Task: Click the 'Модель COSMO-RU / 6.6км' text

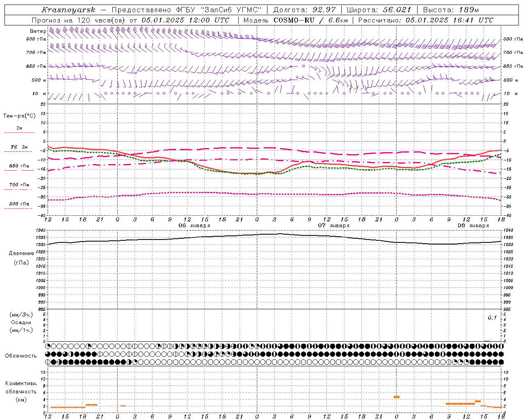Action: click(295, 20)
